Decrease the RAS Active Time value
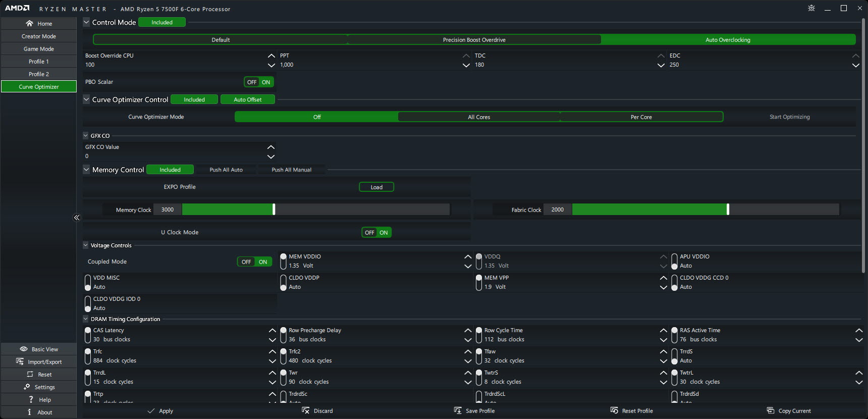868x419 pixels. click(x=859, y=340)
